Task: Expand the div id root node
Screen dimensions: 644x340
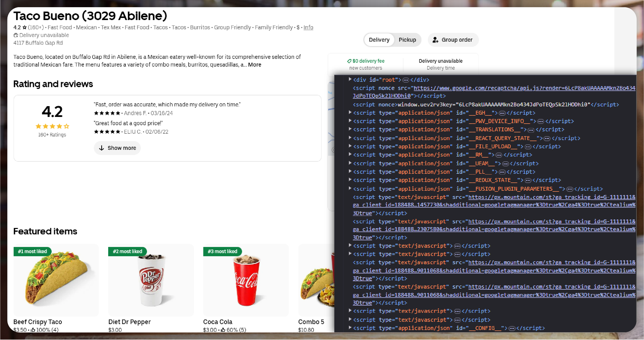Action: coord(350,79)
